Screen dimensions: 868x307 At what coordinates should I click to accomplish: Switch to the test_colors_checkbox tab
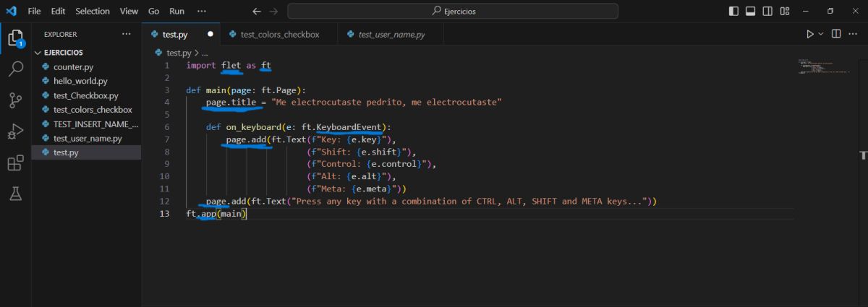click(x=279, y=34)
